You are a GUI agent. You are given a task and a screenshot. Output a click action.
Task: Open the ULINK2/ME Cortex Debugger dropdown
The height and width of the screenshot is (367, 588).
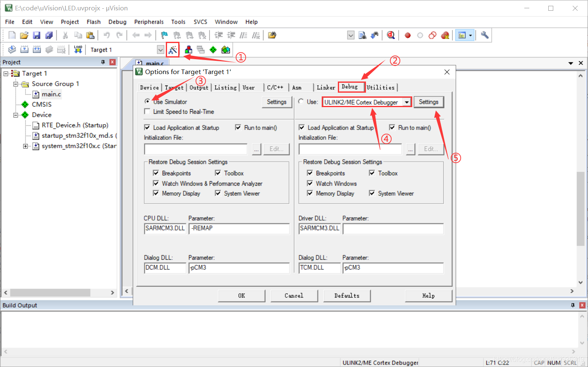[407, 102]
